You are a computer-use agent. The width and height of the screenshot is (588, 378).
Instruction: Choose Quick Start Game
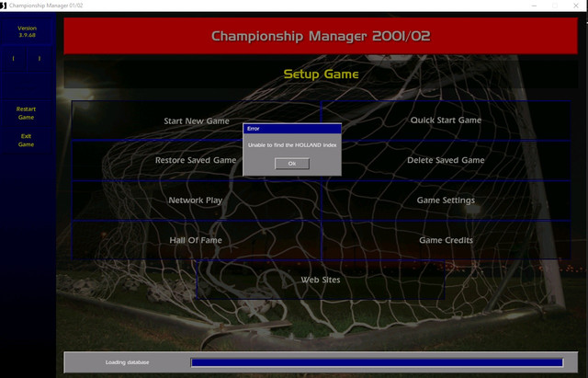click(446, 120)
